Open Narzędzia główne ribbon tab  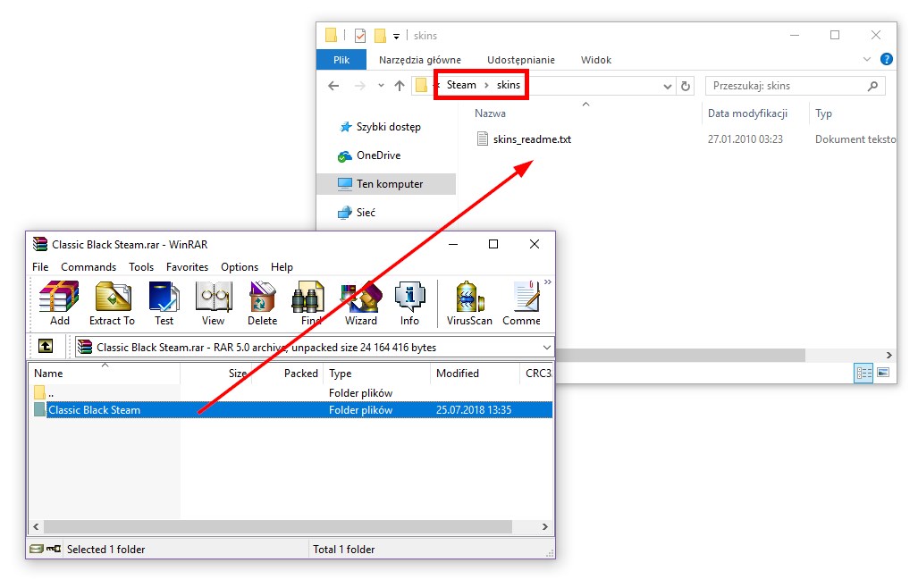(420, 60)
